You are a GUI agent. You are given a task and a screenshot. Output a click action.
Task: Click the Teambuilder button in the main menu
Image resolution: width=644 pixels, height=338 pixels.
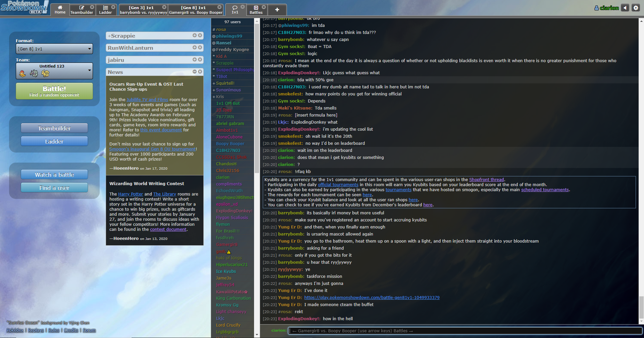[x=54, y=128]
